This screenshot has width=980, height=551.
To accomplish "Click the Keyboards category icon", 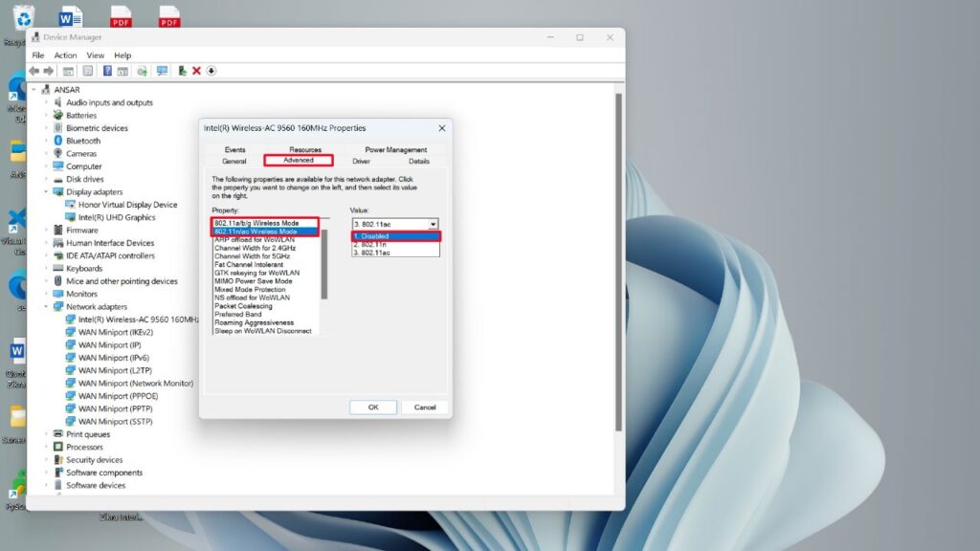I will 58,268.
